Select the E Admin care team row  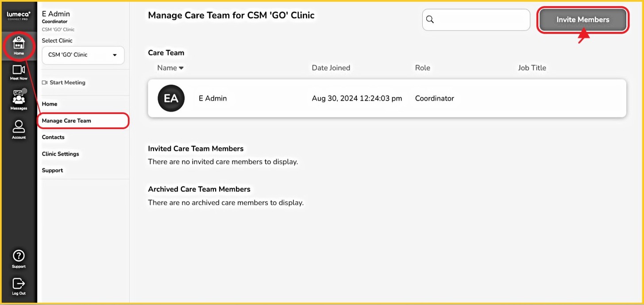tap(386, 99)
